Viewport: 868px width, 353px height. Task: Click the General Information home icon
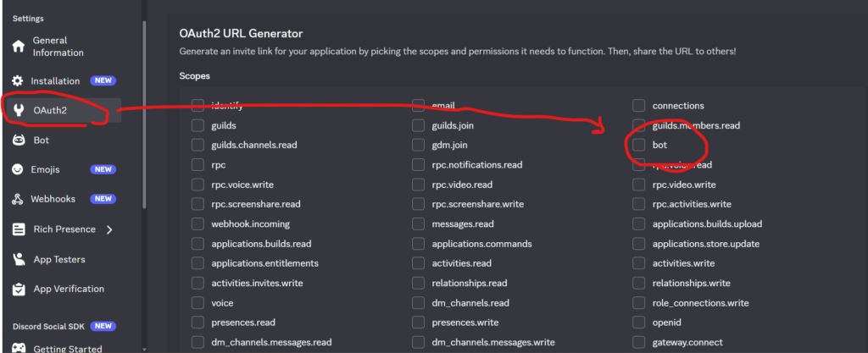click(18, 47)
